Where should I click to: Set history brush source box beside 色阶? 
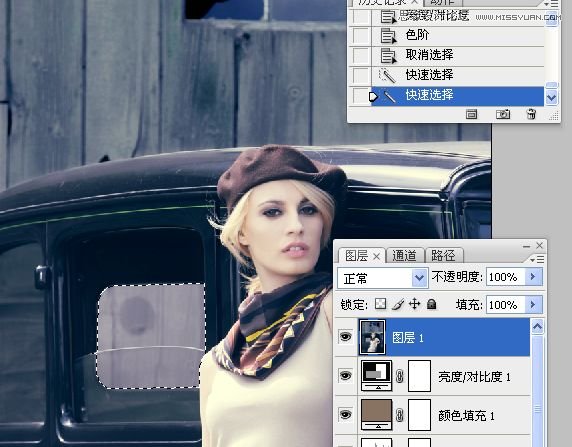(361, 36)
